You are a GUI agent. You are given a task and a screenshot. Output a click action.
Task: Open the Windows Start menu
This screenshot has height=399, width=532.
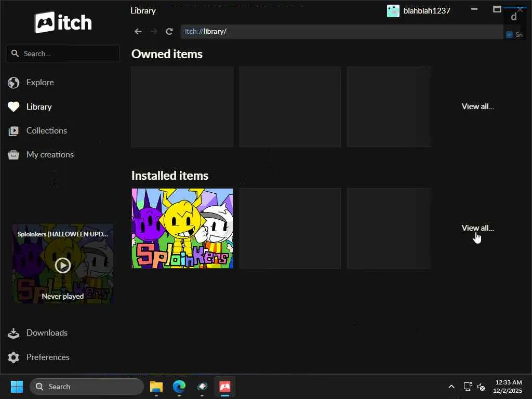(17, 387)
